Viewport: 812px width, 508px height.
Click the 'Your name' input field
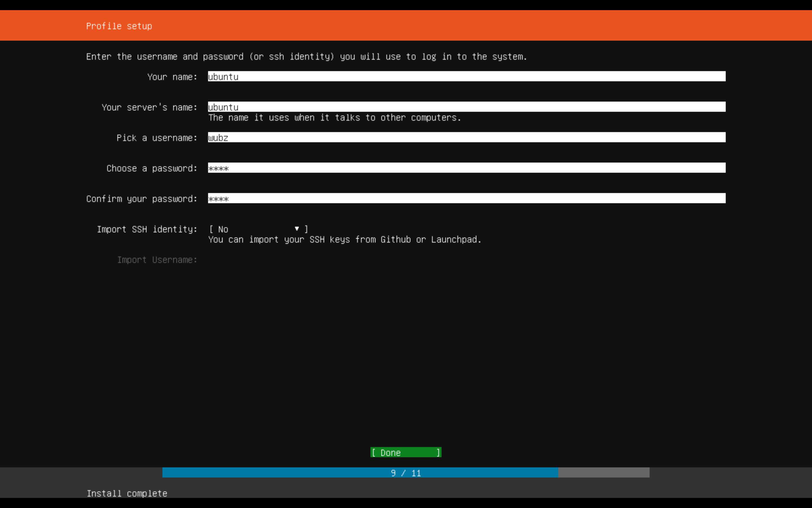pos(466,76)
